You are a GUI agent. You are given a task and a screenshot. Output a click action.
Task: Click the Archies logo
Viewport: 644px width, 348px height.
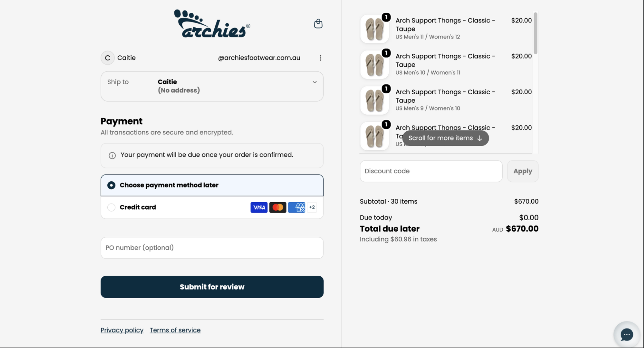[212, 24]
